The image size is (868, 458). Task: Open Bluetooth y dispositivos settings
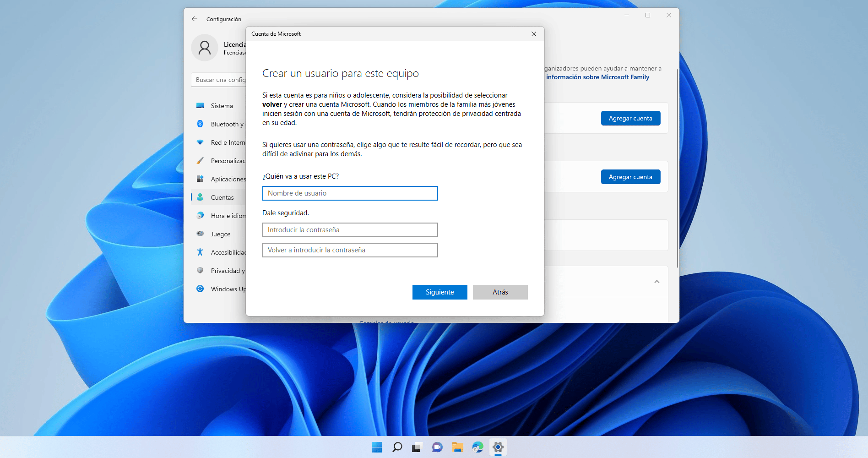pyautogui.click(x=200, y=124)
